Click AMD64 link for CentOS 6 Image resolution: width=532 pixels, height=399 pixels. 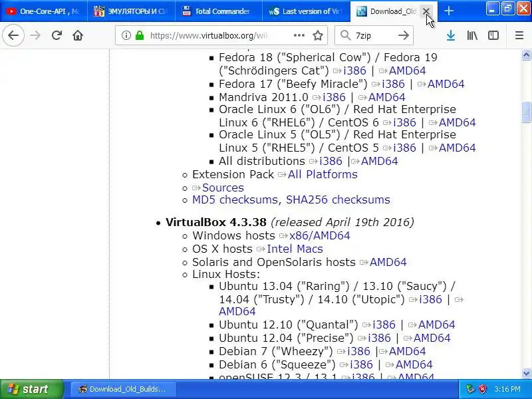point(458,122)
